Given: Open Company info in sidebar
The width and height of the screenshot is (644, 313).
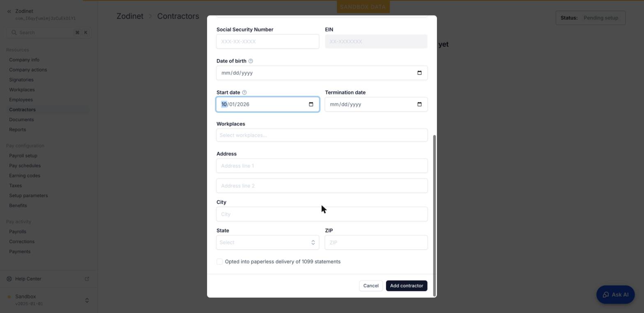Looking at the screenshot, I should click(24, 60).
